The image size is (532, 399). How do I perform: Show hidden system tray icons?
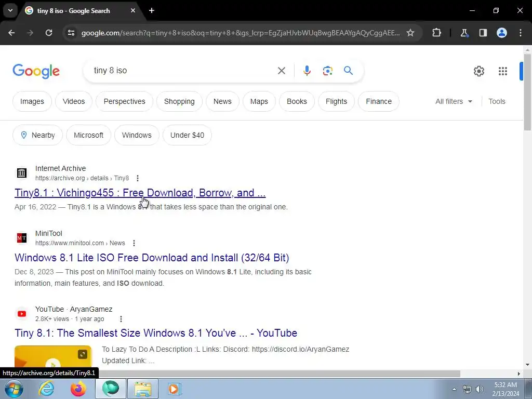tap(454, 389)
